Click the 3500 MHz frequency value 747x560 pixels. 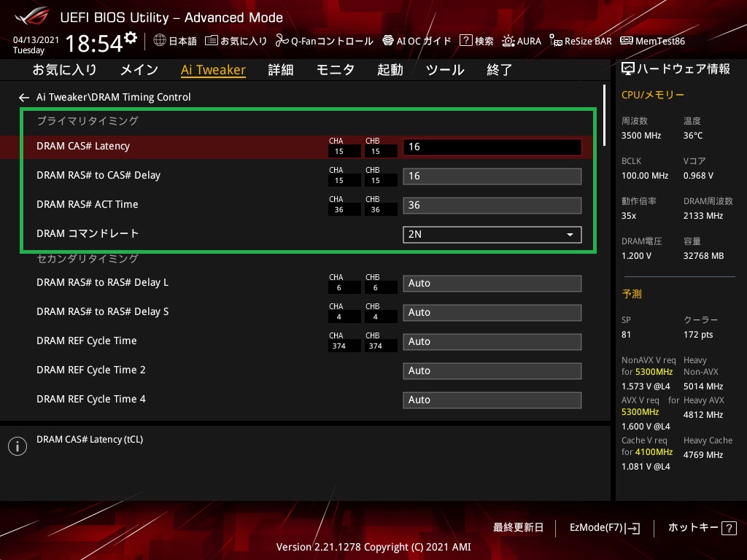point(641,136)
